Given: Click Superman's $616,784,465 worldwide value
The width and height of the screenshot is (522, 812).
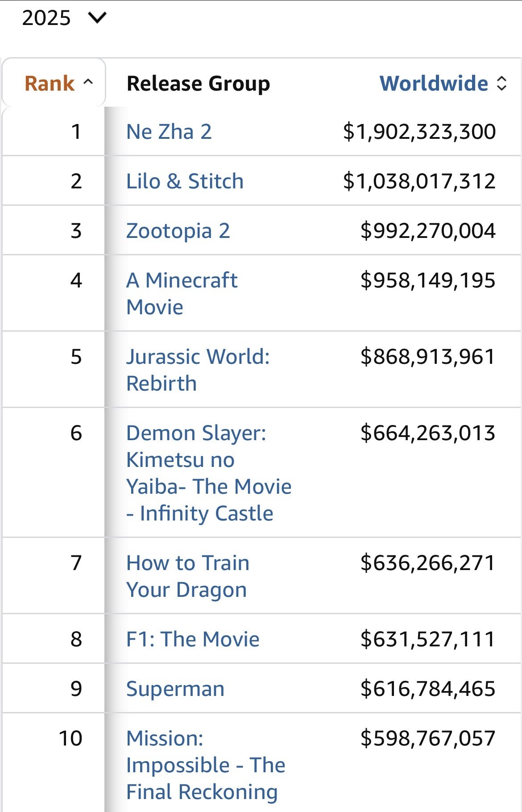Looking at the screenshot, I should point(427,689).
